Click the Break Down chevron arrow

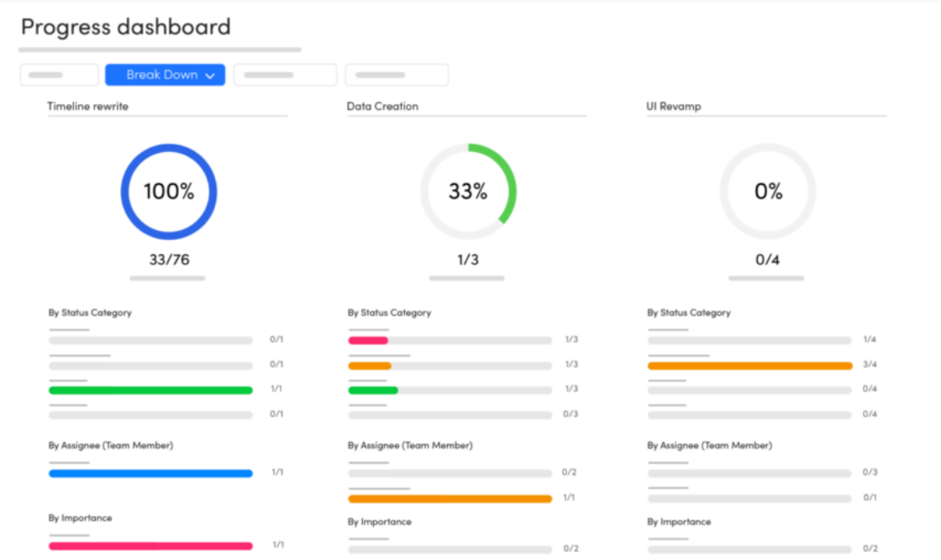point(210,76)
